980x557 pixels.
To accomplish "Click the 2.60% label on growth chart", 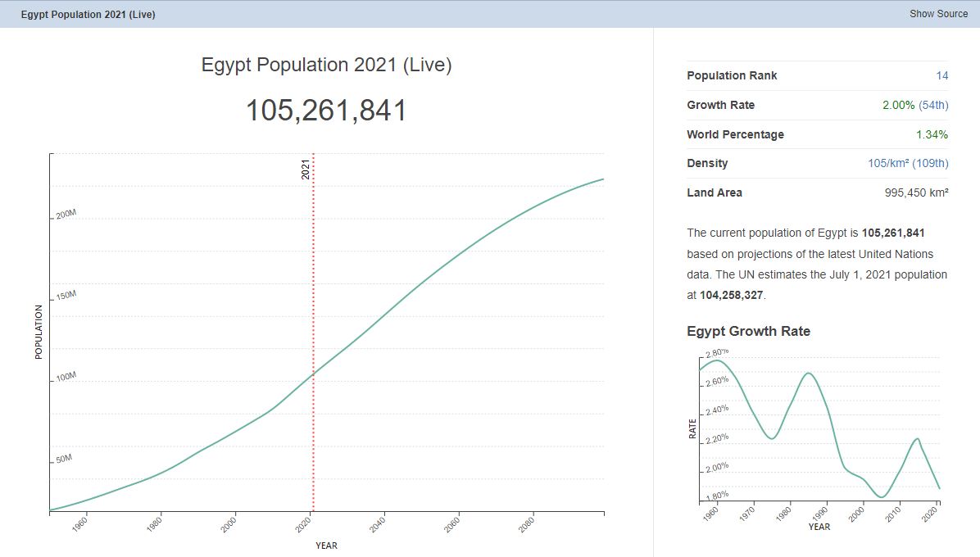I will tap(717, 382).
